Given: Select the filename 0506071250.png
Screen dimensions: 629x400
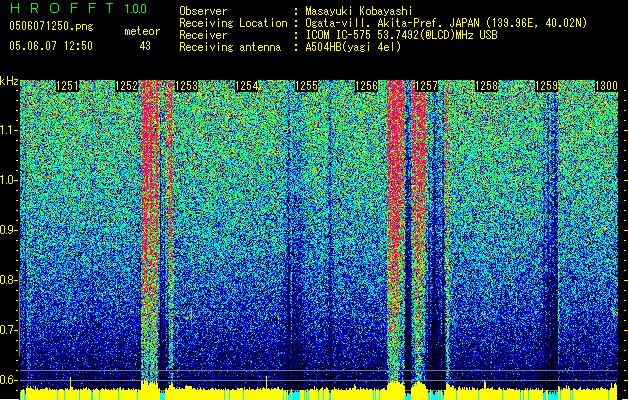Looking at the screenshot, I should (x=51, y=26).
